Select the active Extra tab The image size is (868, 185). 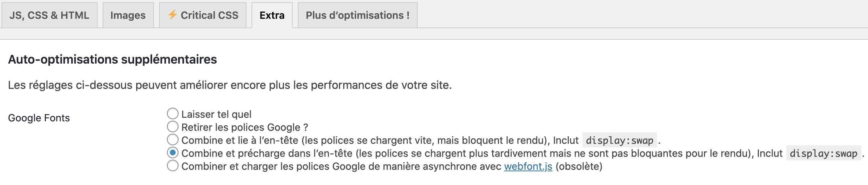(x=272, y=15)
